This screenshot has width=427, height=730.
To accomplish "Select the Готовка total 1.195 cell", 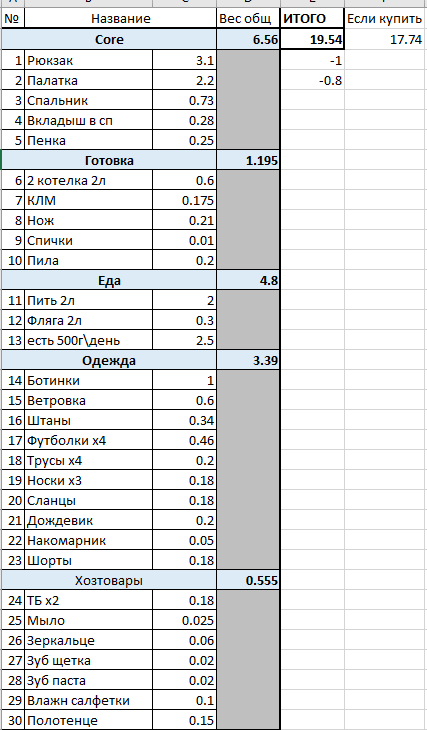I will 248,161.
